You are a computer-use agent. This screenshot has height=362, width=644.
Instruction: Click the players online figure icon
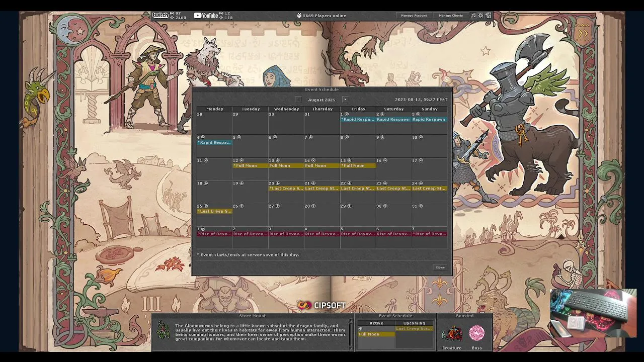pos(299,16)
